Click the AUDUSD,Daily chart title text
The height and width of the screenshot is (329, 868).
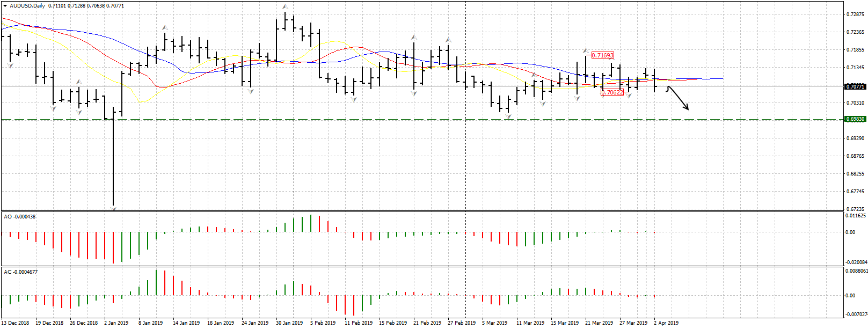click(x=27, y=6)
